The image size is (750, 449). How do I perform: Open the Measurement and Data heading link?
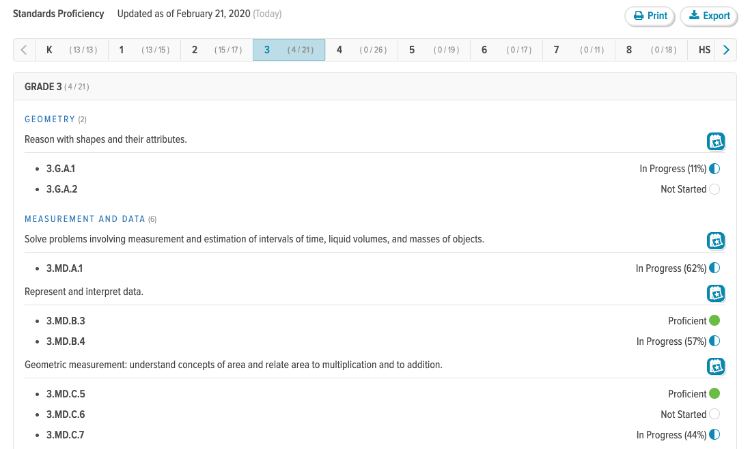coord(85,219)
